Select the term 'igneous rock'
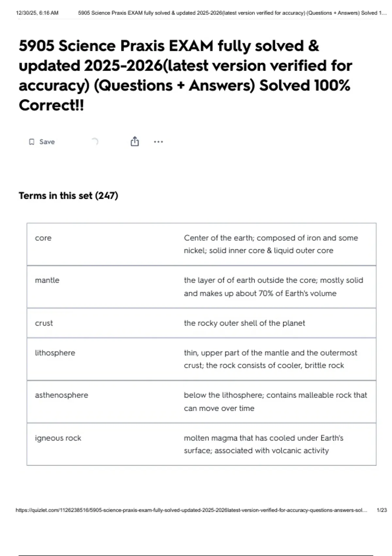Viewport: 392px width, 556px height. pos(58,438)
